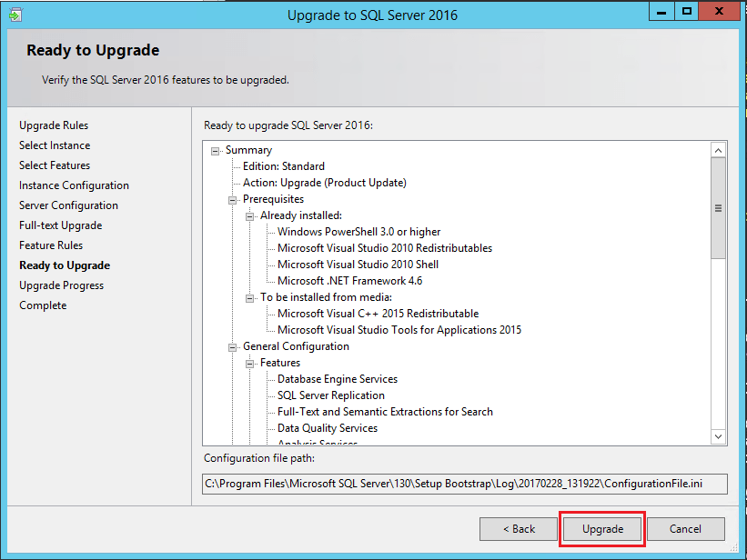The width and height of the screenshot is (747, 560).
Task: Click the configuration file path field
Action: pyautogui.click(x=465, y=484)
